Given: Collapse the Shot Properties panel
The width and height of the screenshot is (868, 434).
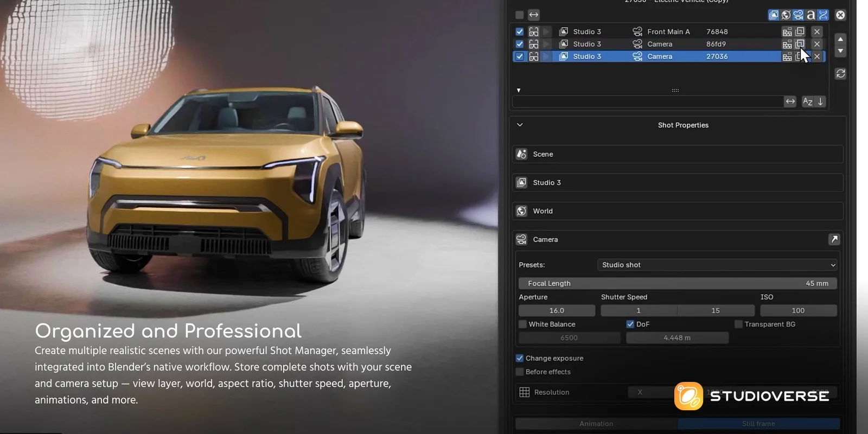Looking at the screenshot, I should coord(520,125).
